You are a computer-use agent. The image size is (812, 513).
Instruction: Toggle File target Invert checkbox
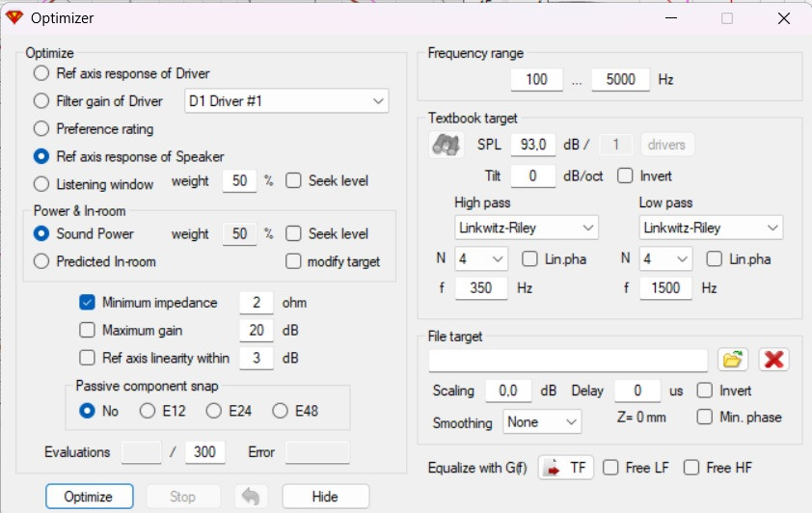(705, 391)
